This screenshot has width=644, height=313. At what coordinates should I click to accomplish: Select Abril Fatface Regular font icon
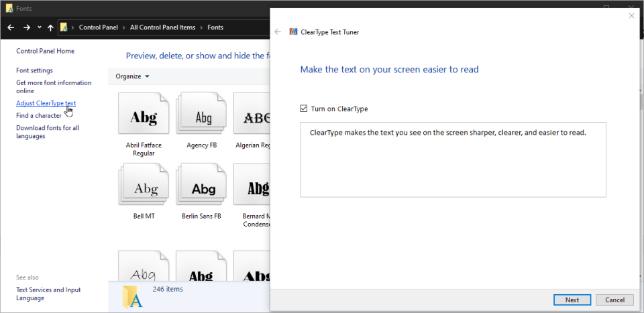coord(144,113)
